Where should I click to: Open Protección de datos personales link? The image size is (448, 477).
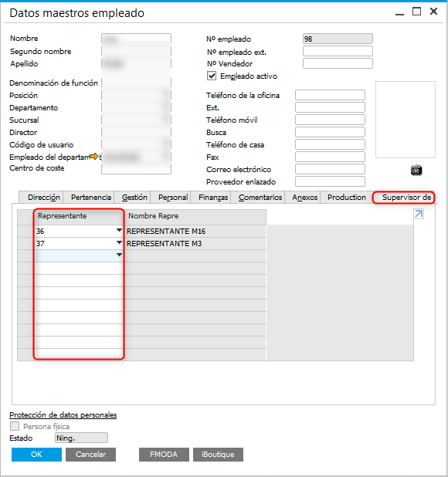click(63, 414)
